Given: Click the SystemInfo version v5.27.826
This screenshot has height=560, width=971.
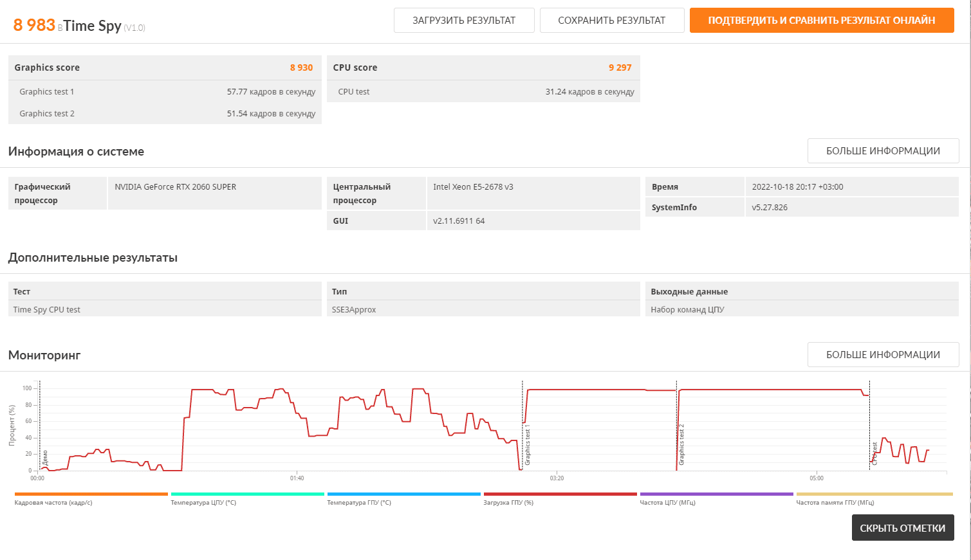Looking at the screenshot, I should click(x=770, y=208).
